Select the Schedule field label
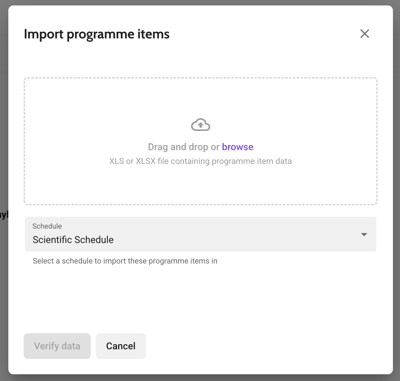Image resolution: width=400 pixels, height=381 pixels. pos(47,226)
